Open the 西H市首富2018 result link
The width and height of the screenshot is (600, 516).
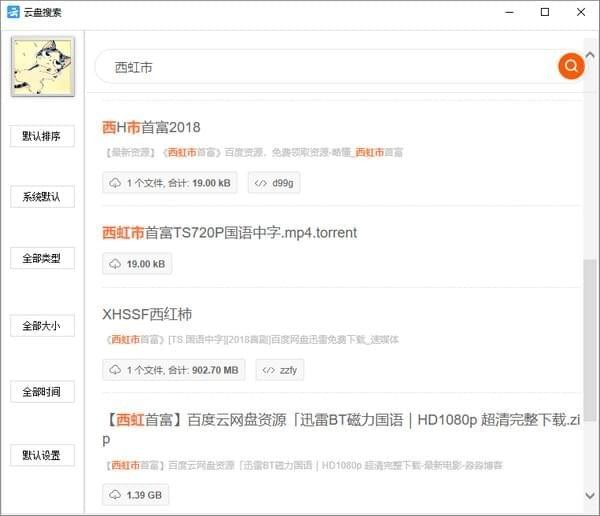tap(151, 127)
